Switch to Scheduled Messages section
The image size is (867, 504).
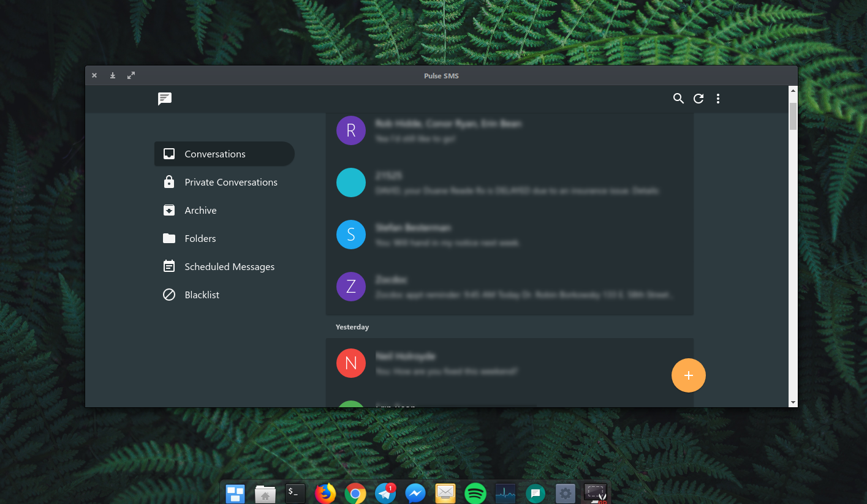229,266
